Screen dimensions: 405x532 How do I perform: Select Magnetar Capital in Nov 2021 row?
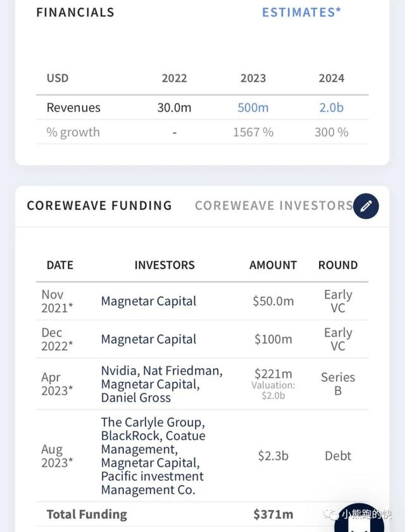[x=149, y=301]
